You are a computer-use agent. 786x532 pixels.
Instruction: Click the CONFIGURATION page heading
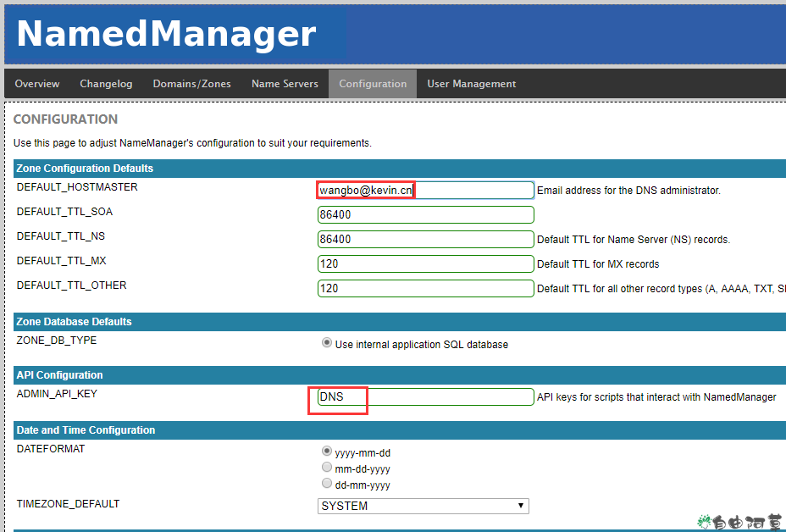click(x=66, y=119)
